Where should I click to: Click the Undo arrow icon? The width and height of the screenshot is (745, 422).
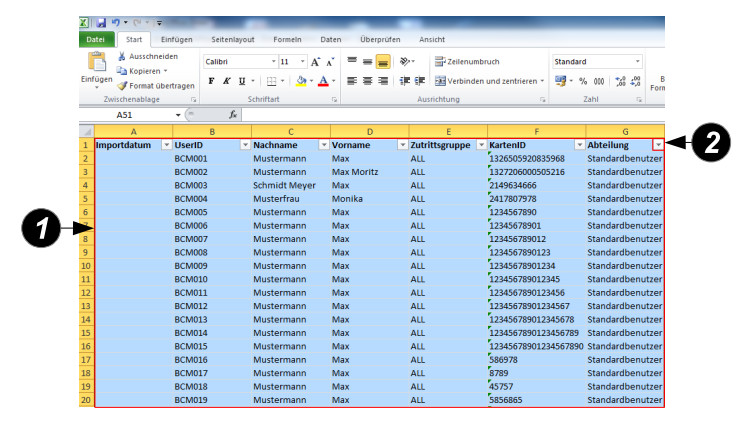coord(115,22)
